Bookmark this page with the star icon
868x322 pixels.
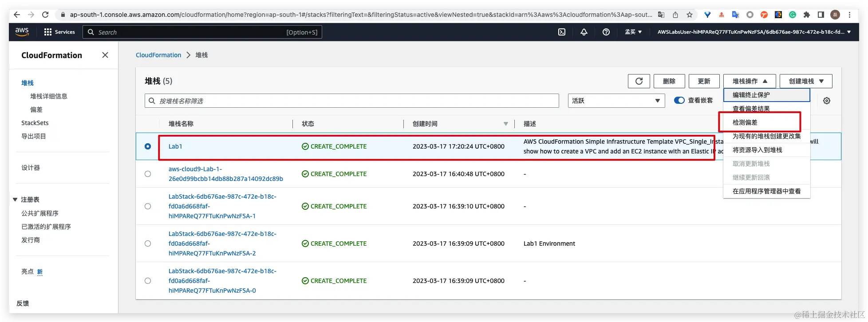point(690,15)
